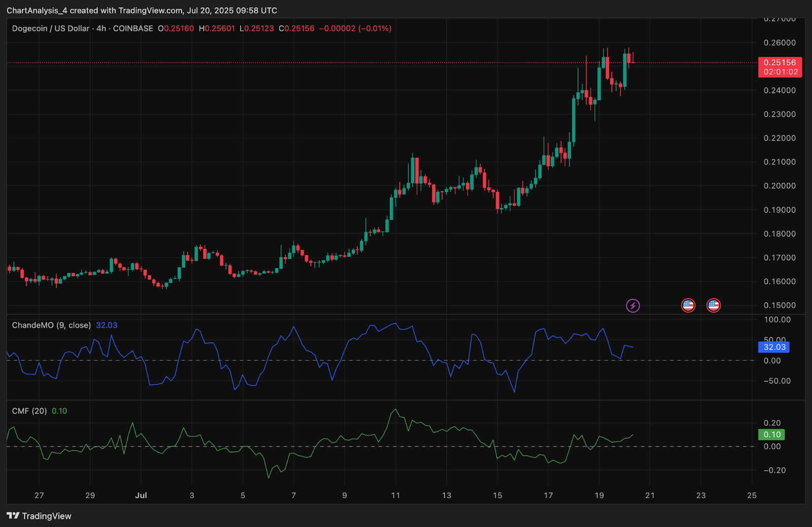Click the right US flag economic event icon
The height and width of the screenshot is (527, 812).
[x=714, y=305]
